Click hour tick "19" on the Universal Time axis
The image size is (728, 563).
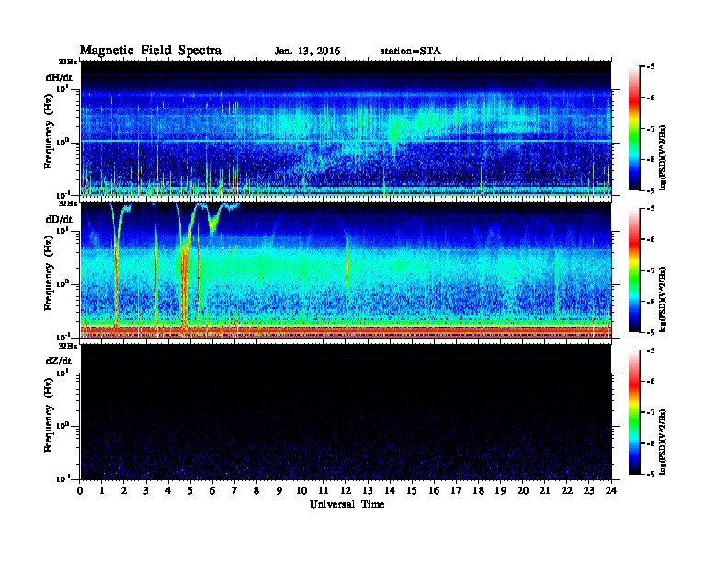tap(500, 491)
